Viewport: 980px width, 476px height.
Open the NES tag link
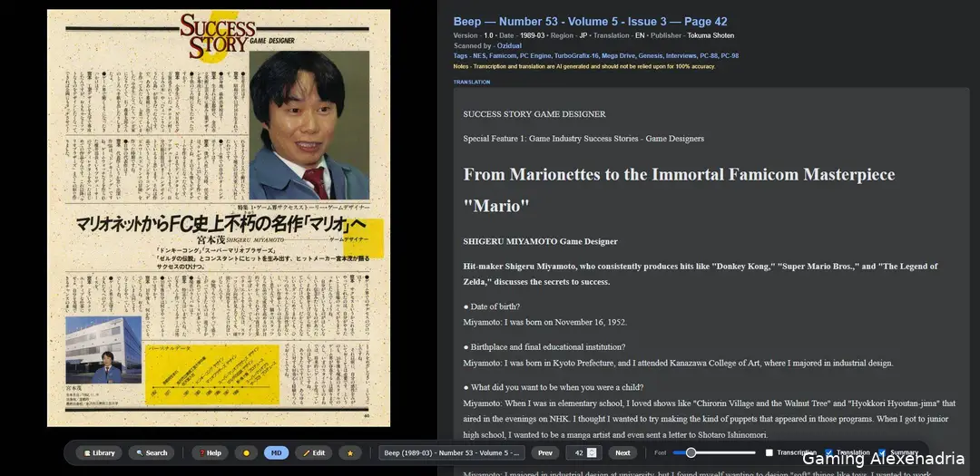[x=479, y=55]
